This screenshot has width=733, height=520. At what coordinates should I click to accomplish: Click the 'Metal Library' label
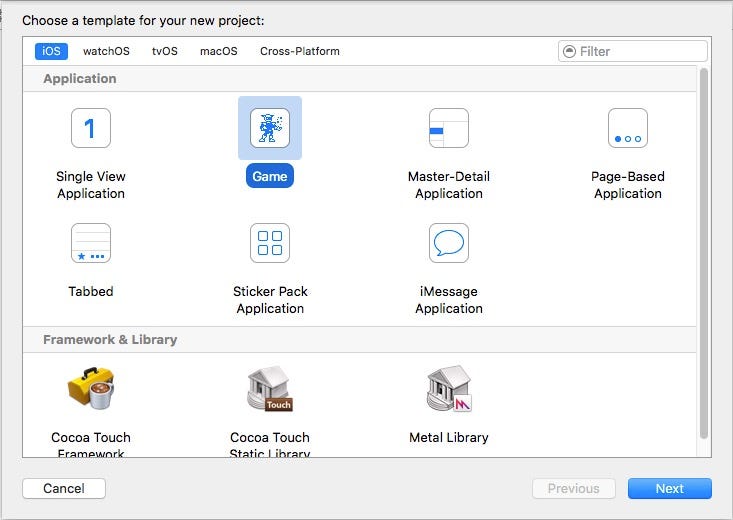(449, 437)
